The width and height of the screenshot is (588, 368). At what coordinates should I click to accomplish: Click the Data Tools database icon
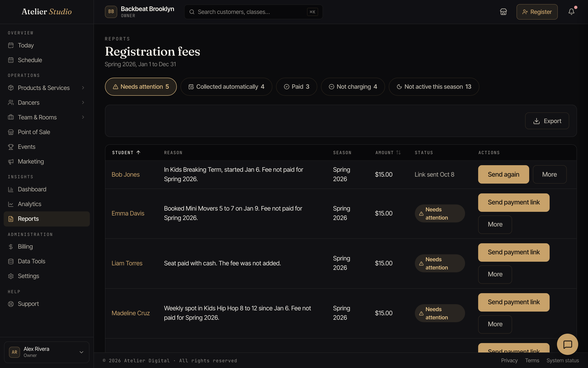tap(11, 261)
